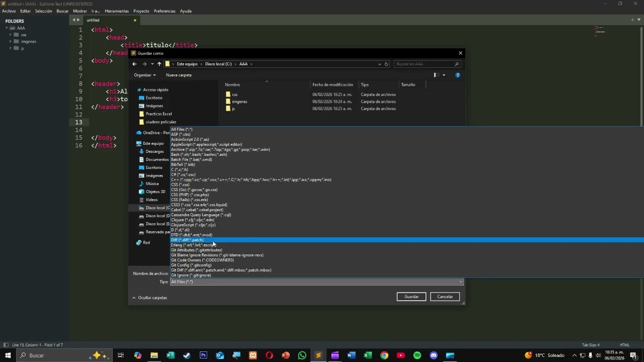The height and width of the screenshot is (362, 644).
Task: Open Descargas in navigation pane
Action: click(154, 151)
